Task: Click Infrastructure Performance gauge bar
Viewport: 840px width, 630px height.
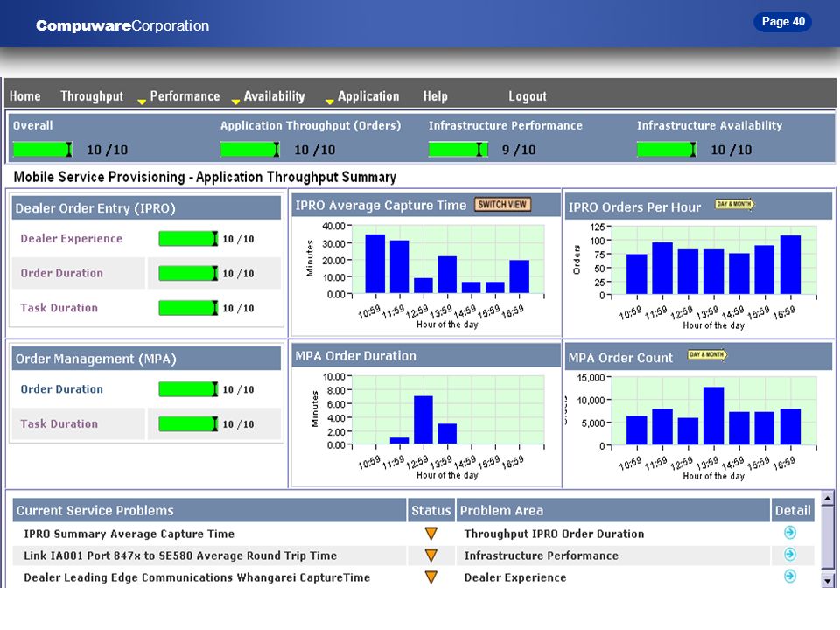Action: coord(458,150)
